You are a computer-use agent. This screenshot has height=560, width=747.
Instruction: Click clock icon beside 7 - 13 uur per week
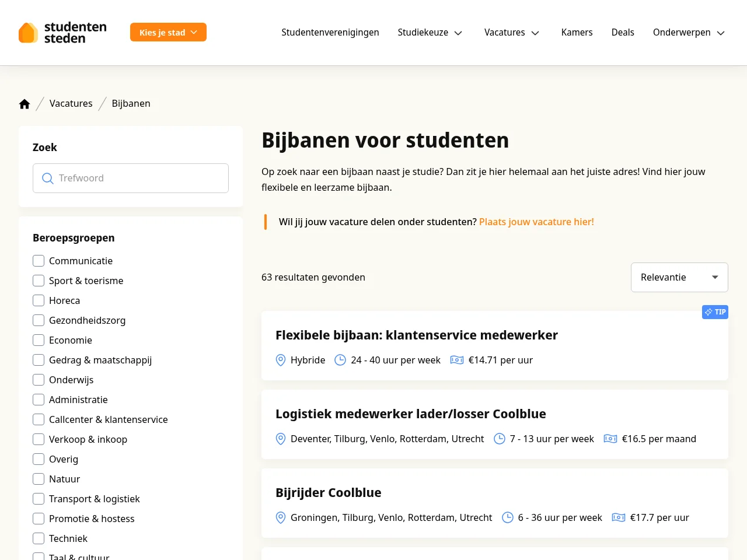500,439
